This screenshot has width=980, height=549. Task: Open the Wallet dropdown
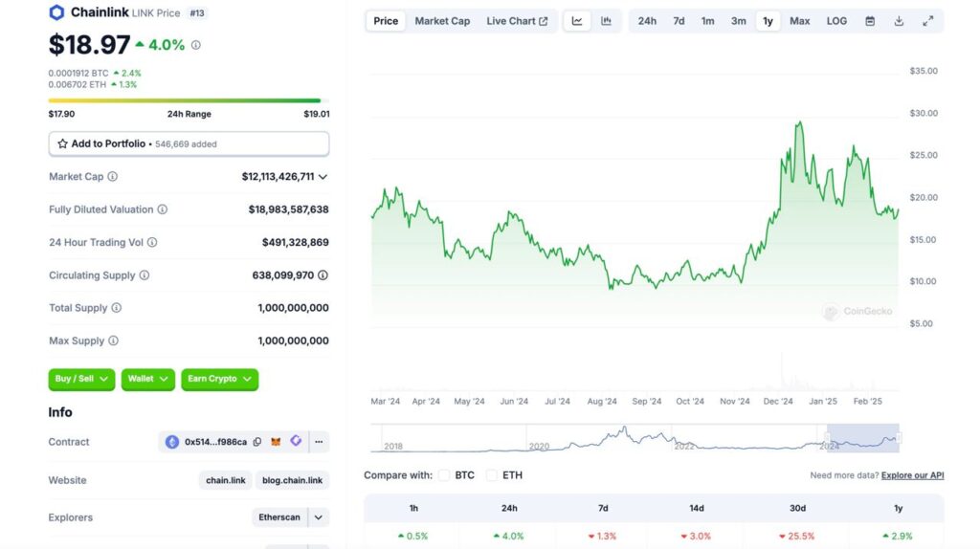(148, 379)
